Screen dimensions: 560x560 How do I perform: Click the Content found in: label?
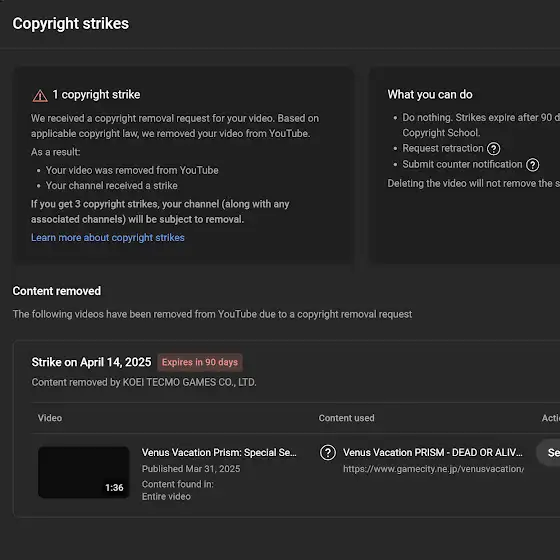178,484
